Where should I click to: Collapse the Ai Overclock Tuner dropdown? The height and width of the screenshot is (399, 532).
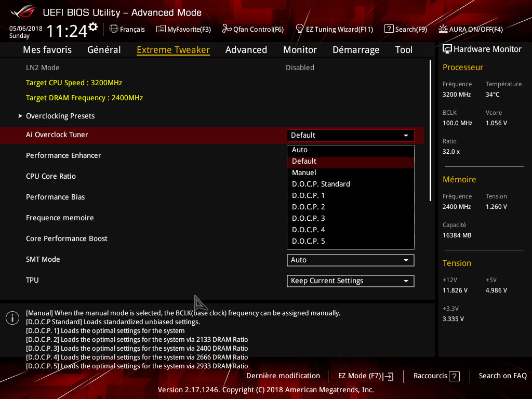[x=351, y=135]
